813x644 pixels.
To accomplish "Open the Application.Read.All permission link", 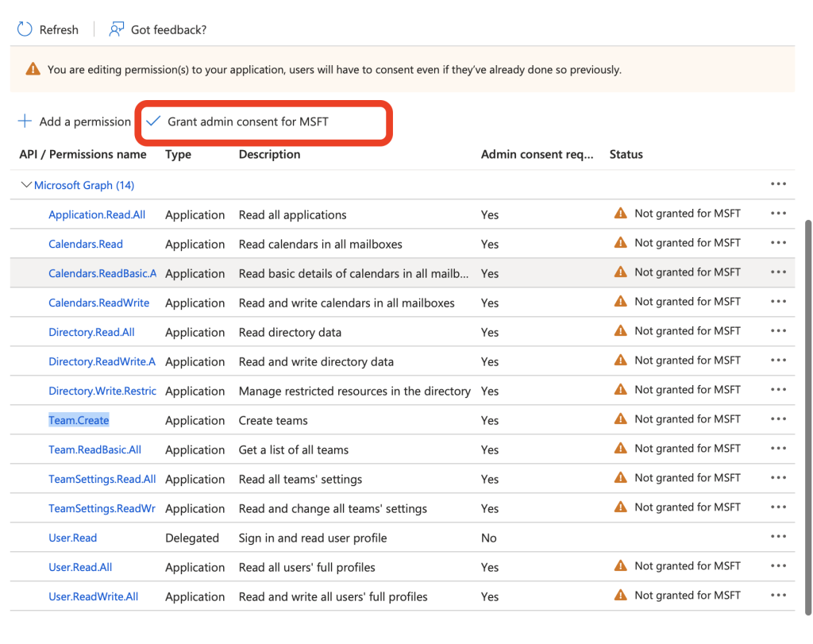I will (x=97, y=214).
